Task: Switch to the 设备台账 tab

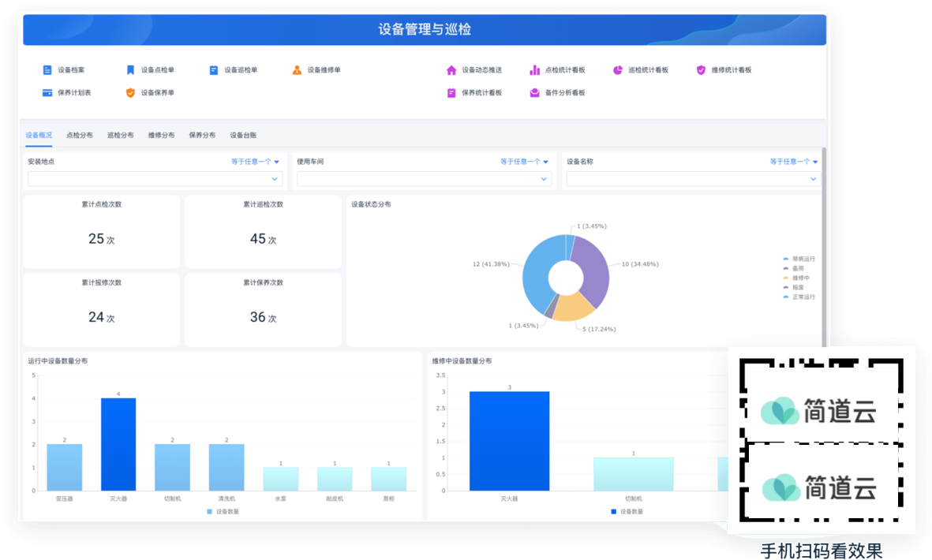Action: click(243, 136)
